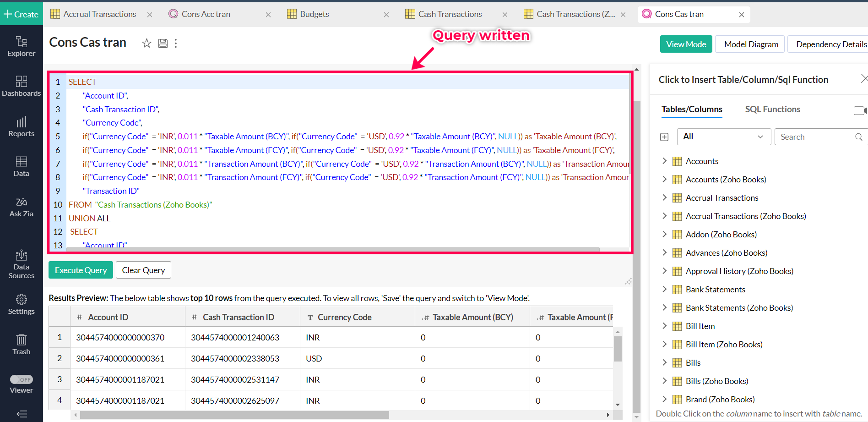
Task: Expand Advances (Zoho Books) table
Action: click(664, 252)
